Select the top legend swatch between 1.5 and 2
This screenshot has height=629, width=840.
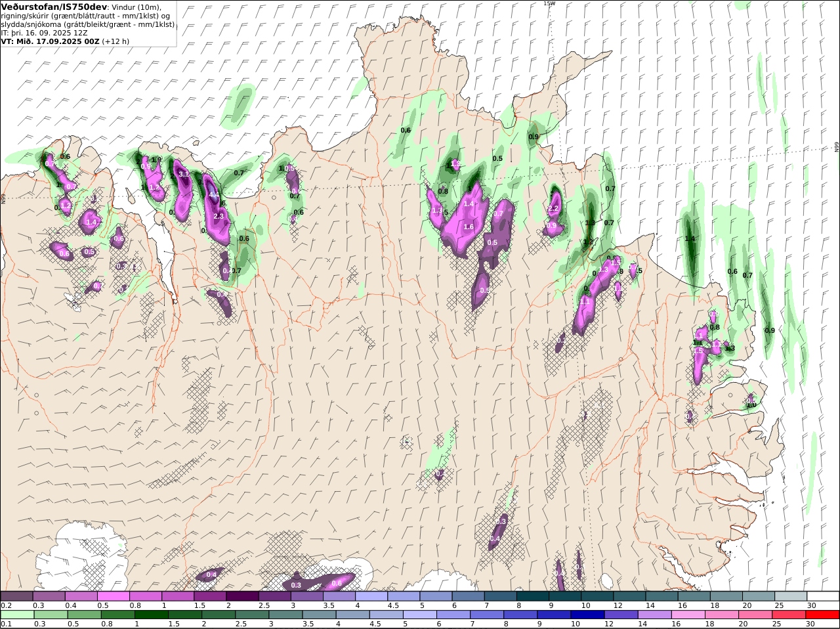coord(210,596)
